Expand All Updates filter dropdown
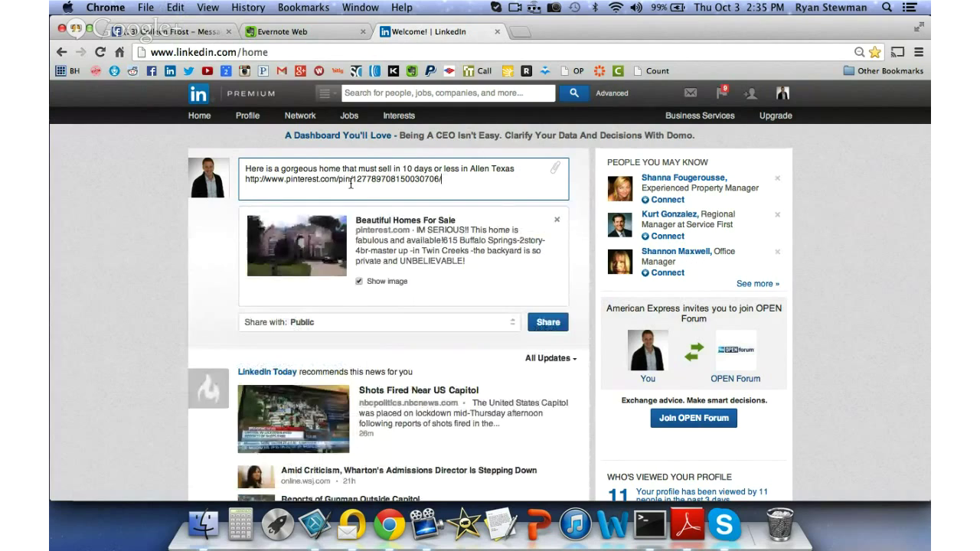This screenshot has height=551, width=980. click(550, 358)
